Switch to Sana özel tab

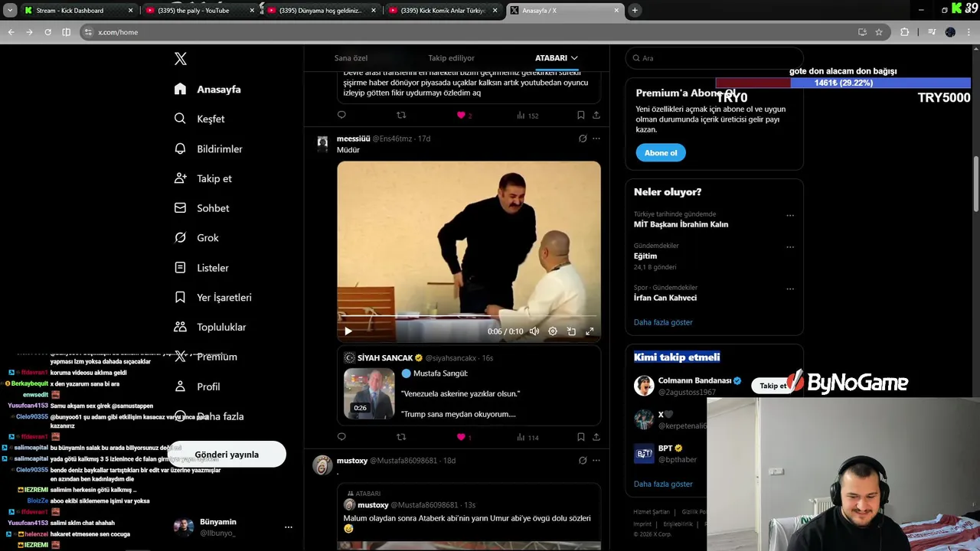coord(351,58)
